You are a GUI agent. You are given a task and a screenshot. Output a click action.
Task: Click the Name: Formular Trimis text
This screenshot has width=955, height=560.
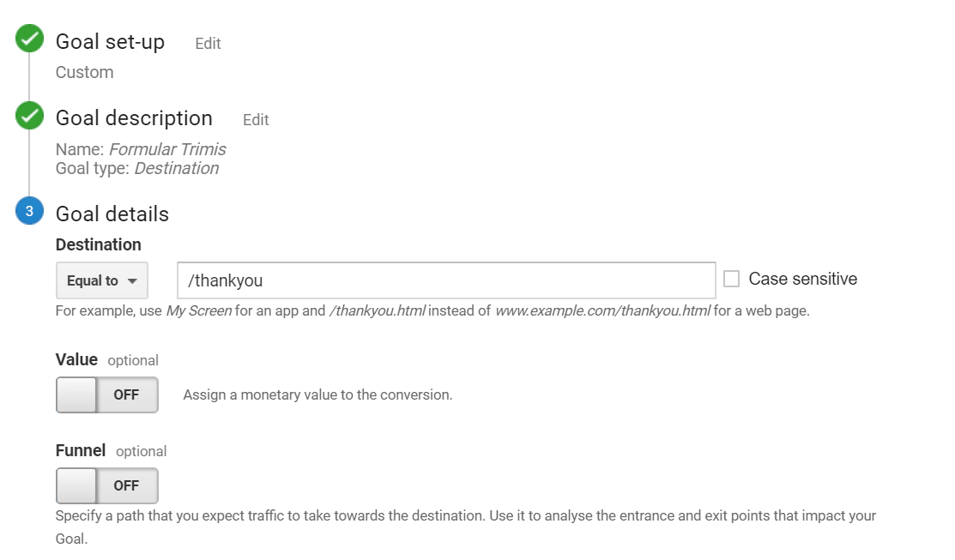point(141,150)
